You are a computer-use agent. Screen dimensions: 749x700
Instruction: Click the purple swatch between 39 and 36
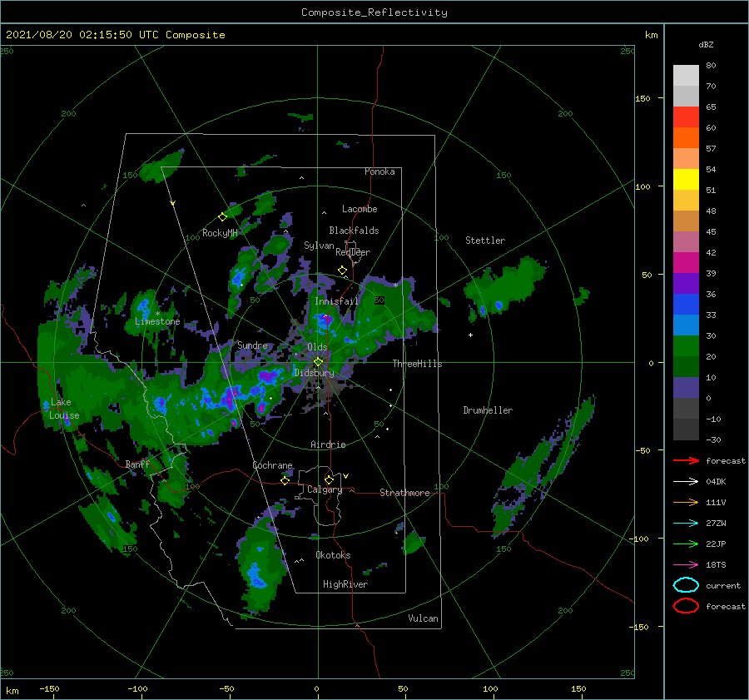686,283
